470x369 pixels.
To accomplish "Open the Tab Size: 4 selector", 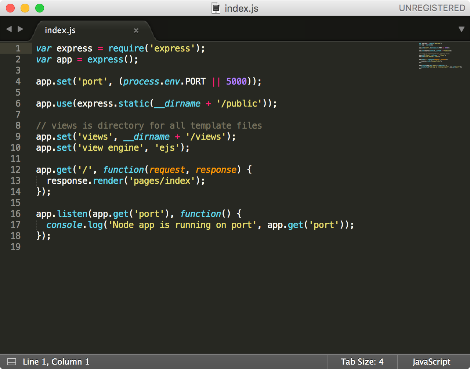I will coord(362,362).
